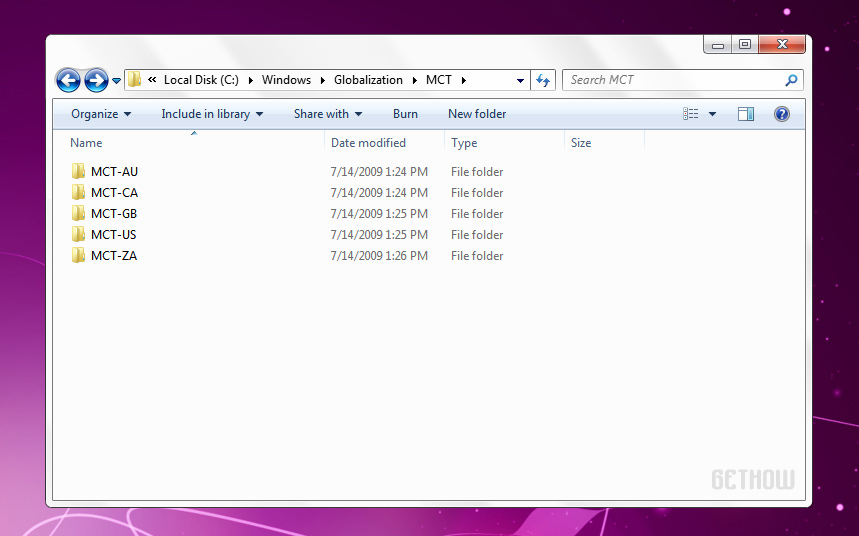The width and height of the screenshot is (859, 536).
Task: Maximize the MCT Explorer window
Action: click(x=745, y=45)
